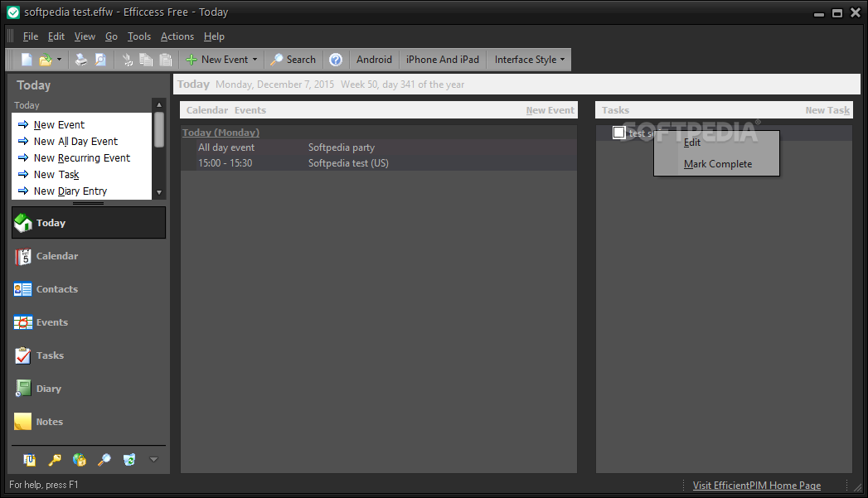
Task: Click the Softpedia test (US) event row
Action: click(379, 163)
